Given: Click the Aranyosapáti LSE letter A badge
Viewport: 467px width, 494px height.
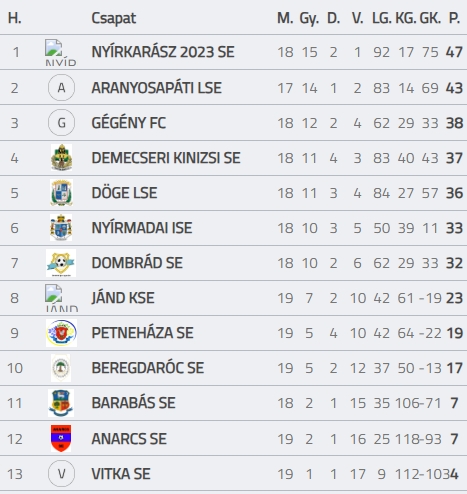Looking at the screenshot, I should (61, 88).
